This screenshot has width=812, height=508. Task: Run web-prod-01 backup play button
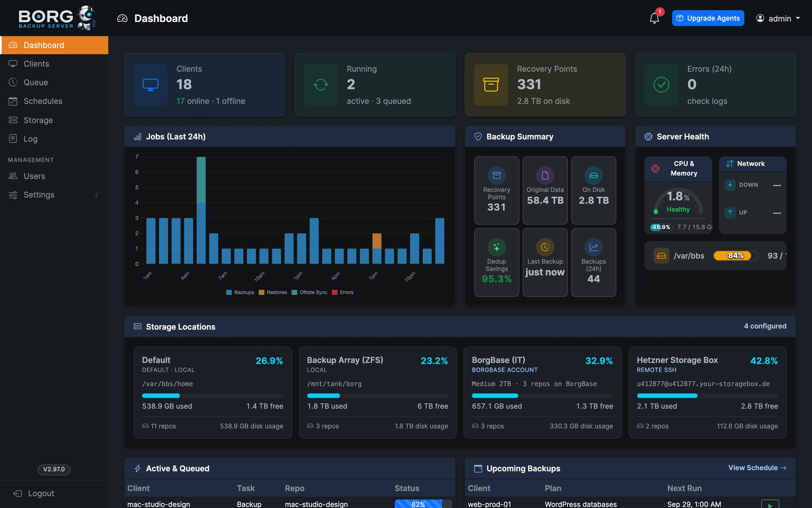[x=770, y=504]
